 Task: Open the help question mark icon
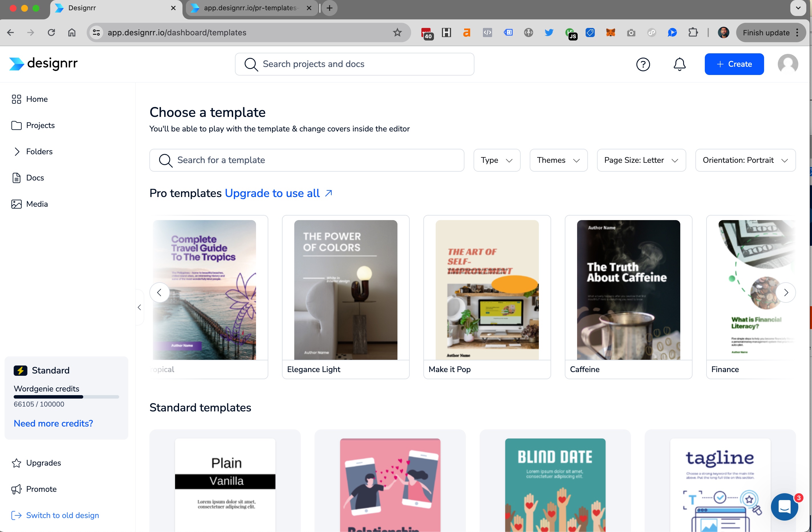[x=643, y=64]
